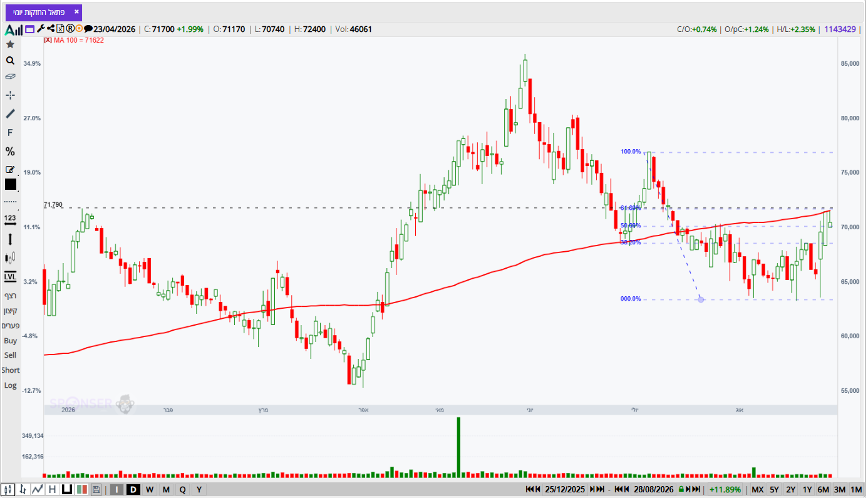Click the Buy button
The width and height of the screenshot is (868, 498).
click(10, 341)
